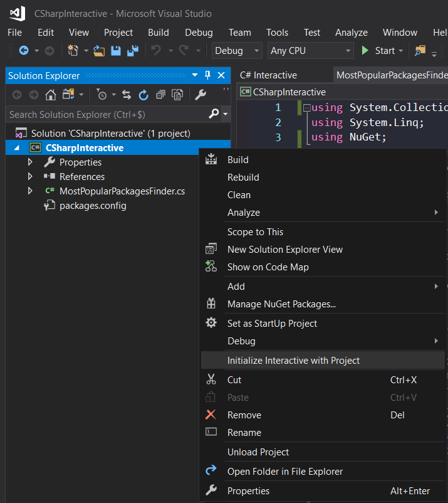Switch to the MostPopularPackagesFinder tab
448x503 pixels.
tap(390, 75)
